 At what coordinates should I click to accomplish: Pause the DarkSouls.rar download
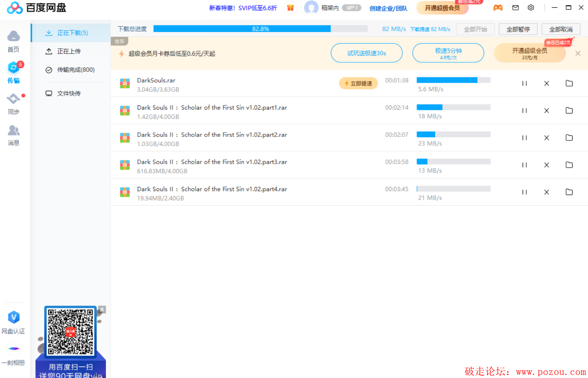(x=524, y=83)
